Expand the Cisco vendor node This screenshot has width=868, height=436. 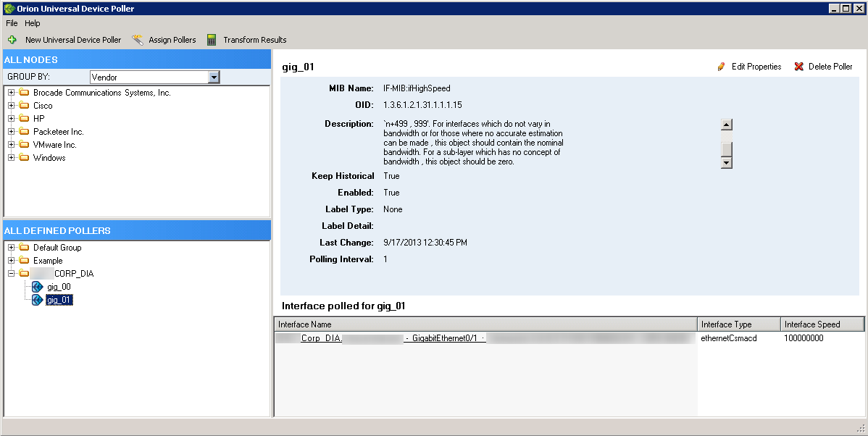pos(11,105)
